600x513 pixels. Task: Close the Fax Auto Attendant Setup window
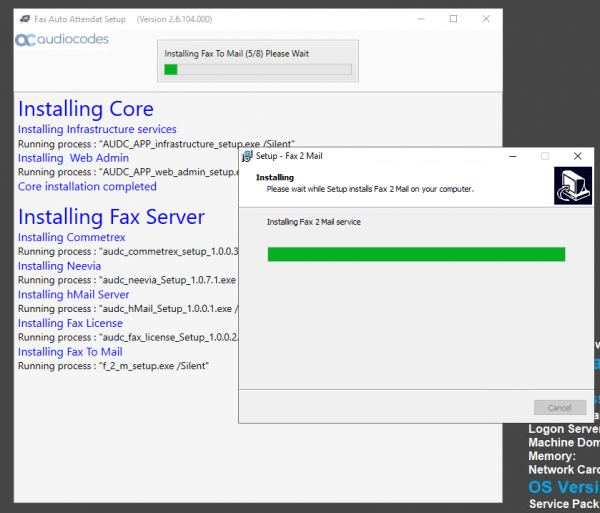click(485, 19)
